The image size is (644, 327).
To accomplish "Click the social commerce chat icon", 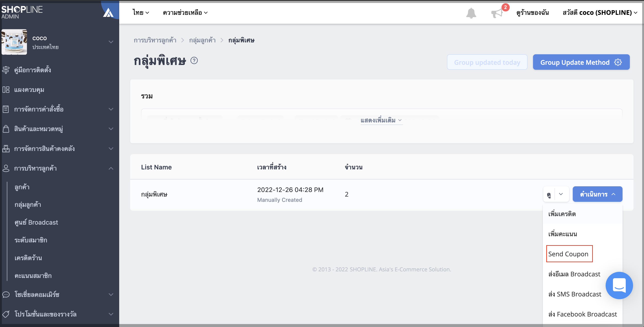I will [6, 295].
